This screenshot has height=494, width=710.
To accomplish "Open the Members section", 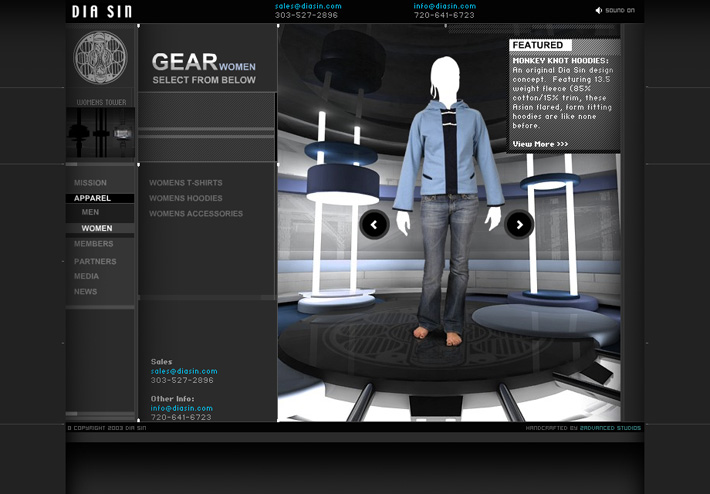I will point(94,244).
